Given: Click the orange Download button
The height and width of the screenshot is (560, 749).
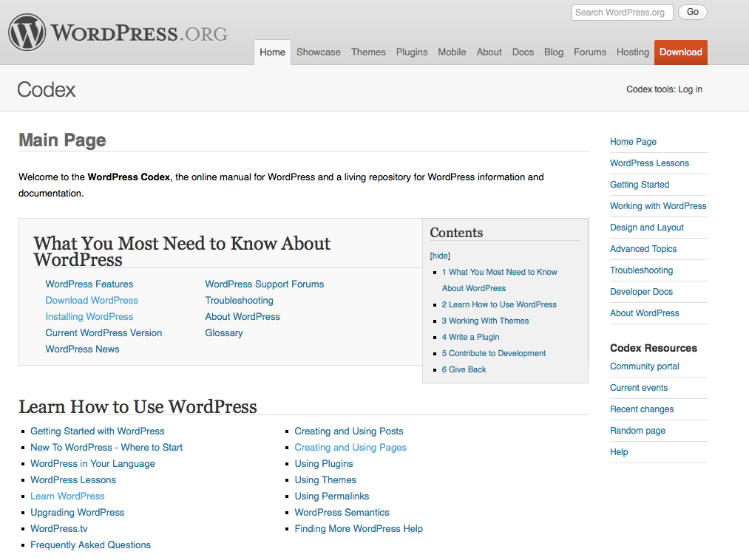Looking at the screenshot, I should pos(681,52).
